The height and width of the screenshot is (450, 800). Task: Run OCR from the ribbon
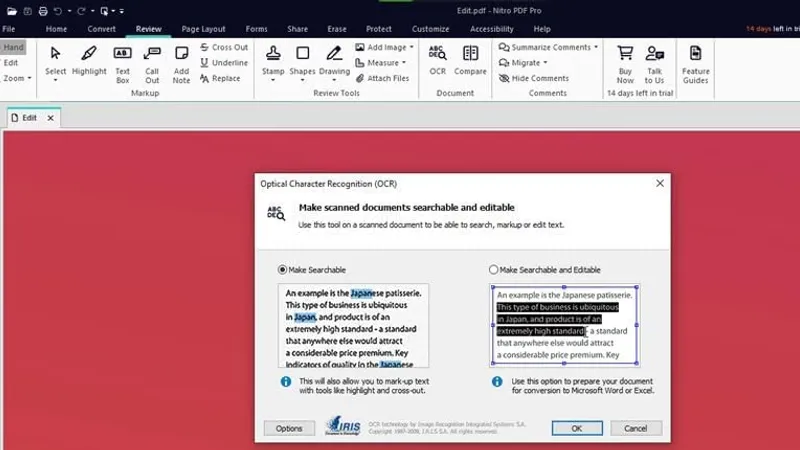pos(437,60)
